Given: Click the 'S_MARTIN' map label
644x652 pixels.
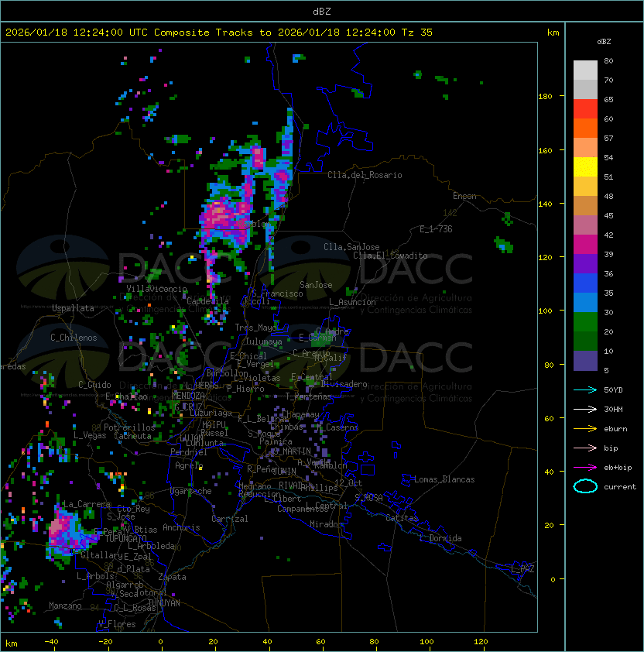Looking at the screenshot, I should pyautogui.click(x=292, y=451).
